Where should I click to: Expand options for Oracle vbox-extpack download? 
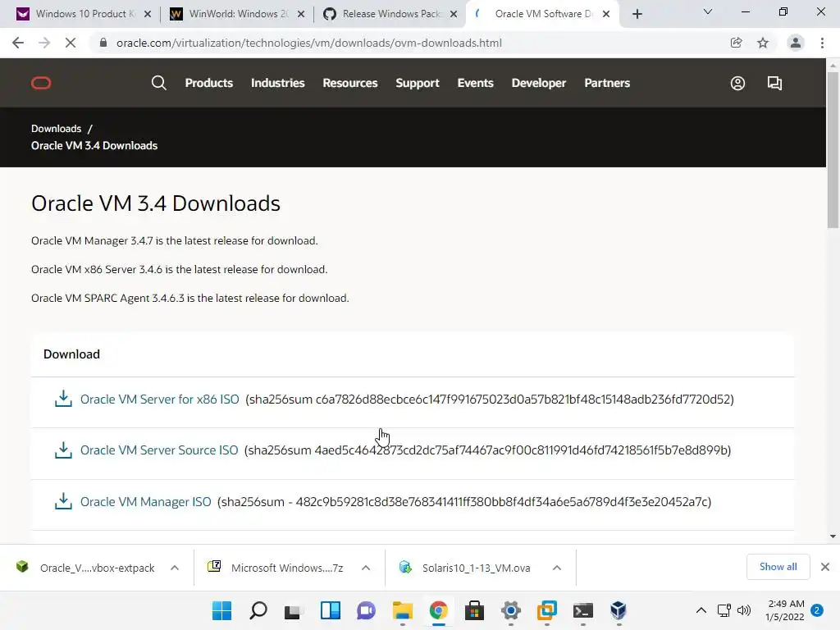pyautogui.click(x=175, y=568)
